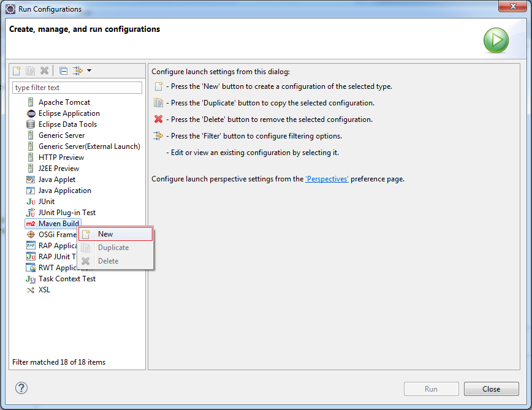532x410 pixels.
Task: Click the Eclipse Application icon
Action: pos(31,113)
